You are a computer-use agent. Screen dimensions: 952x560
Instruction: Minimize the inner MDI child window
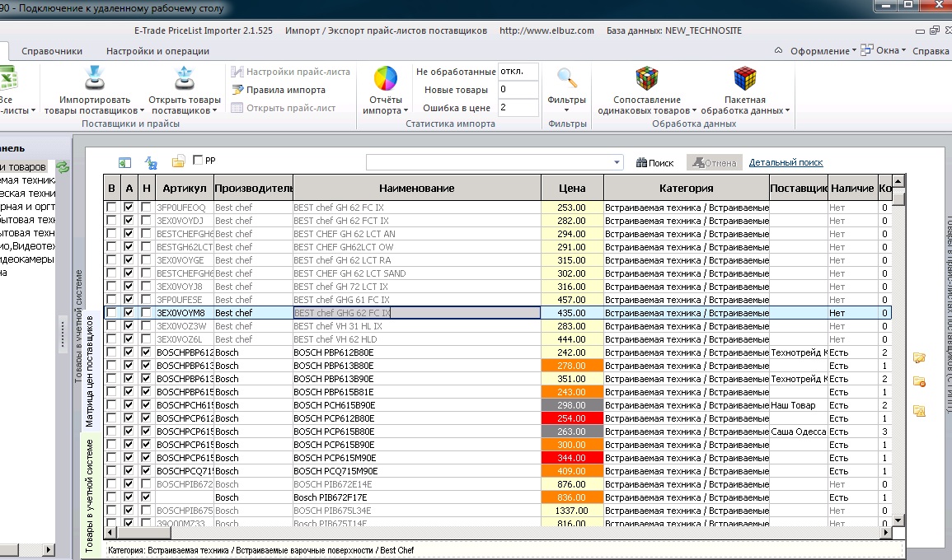(x=920, y=31)
